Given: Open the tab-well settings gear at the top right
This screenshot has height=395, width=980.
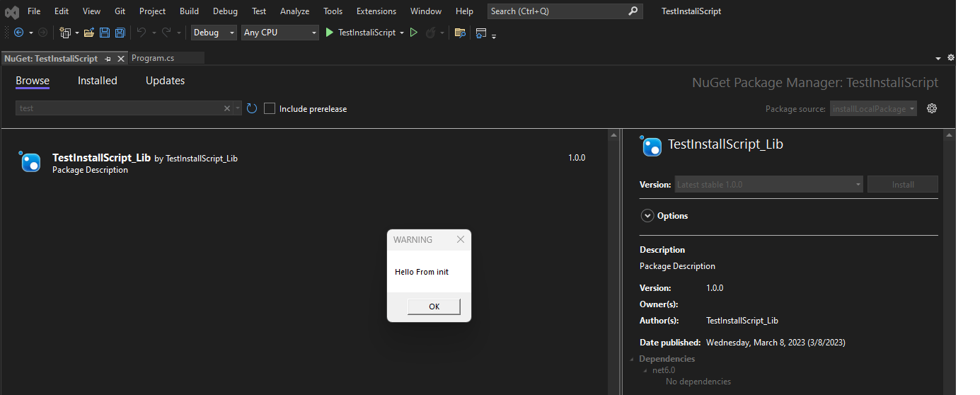Looking at the screenshot, I should click(951, 57).
